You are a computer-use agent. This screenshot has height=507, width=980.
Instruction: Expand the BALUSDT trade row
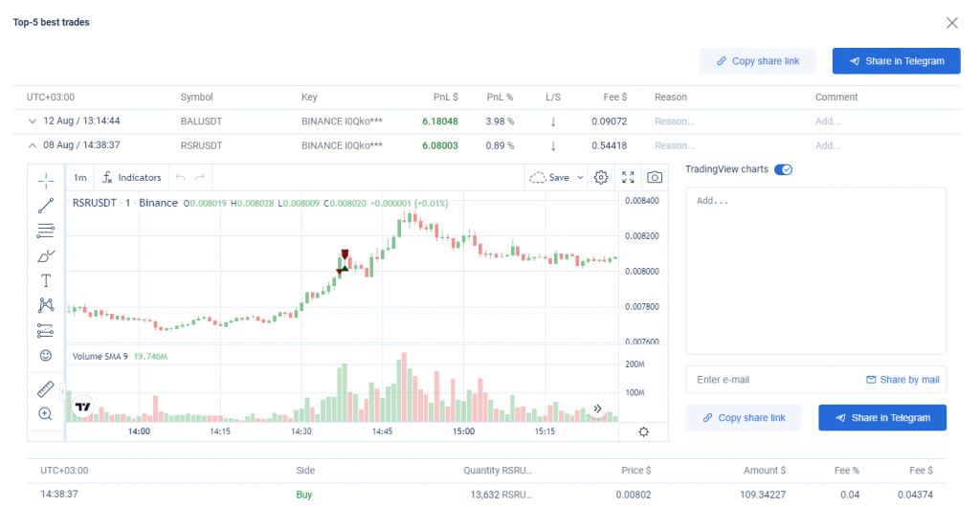coord(33,121)
